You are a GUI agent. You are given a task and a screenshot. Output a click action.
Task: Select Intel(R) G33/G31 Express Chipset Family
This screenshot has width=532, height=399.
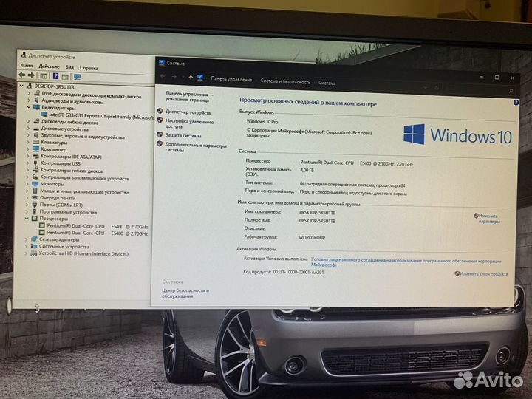[x=101, y=117]
